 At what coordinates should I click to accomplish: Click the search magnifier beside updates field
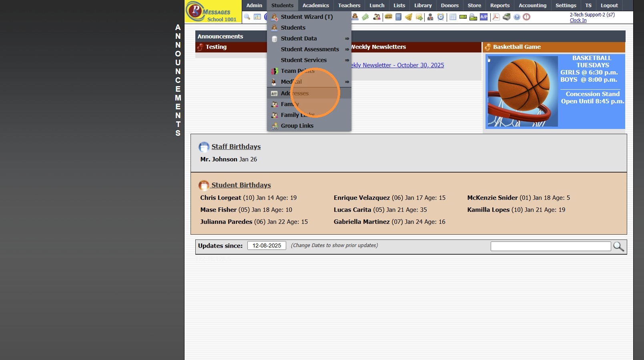[x=618, y=246]
